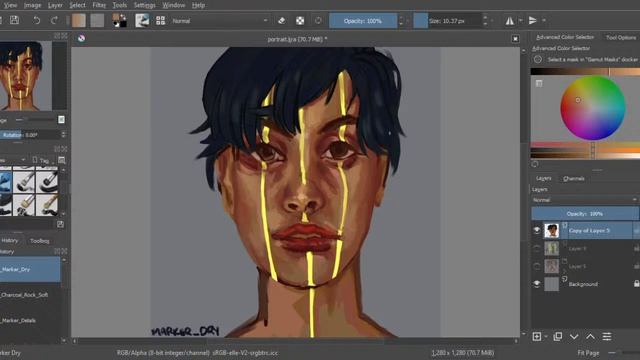Viewport: 640px width, 360px height.
Task: Toggle vertical mirror tool
Action: point(533,20)
